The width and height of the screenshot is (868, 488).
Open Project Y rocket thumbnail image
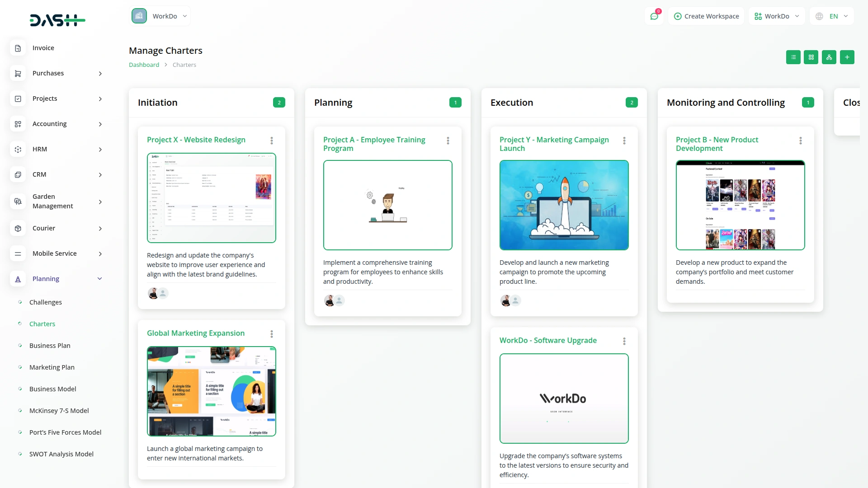(x=564, y=205)
